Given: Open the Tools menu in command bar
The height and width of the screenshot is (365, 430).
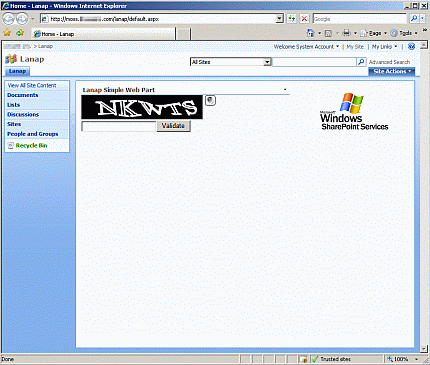Looking at the screenshot, I should pyautogui.click(x=404, y=33).
